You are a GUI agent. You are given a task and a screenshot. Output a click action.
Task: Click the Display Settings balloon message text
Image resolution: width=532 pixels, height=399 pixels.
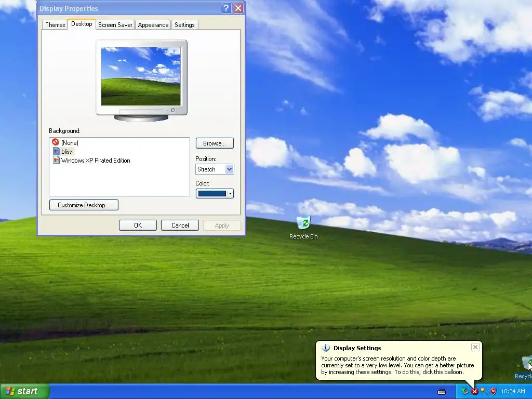point(397,365)
